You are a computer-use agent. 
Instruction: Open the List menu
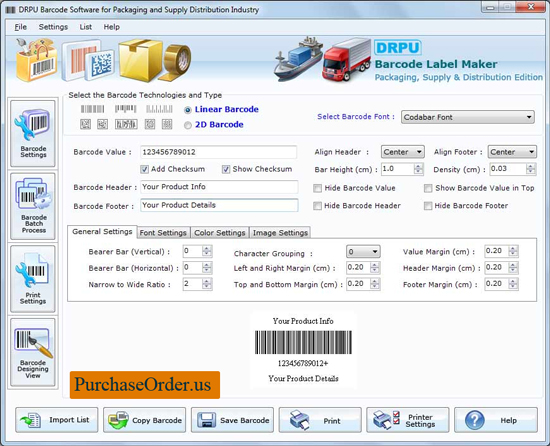[86, 27]
